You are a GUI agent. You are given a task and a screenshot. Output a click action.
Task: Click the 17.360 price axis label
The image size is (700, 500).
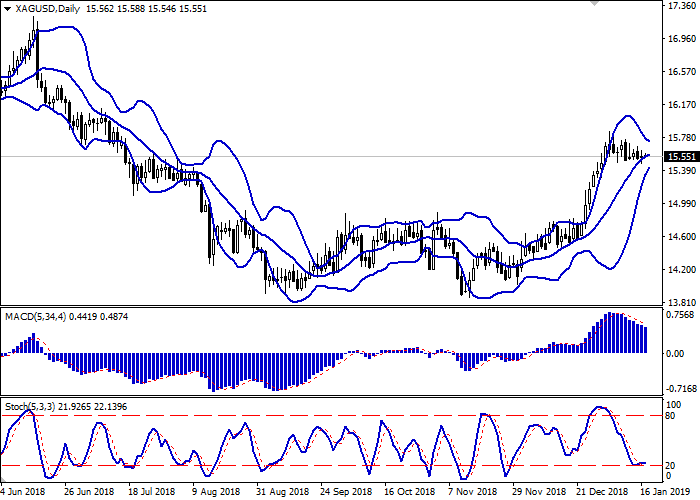(x=680, y=6)
